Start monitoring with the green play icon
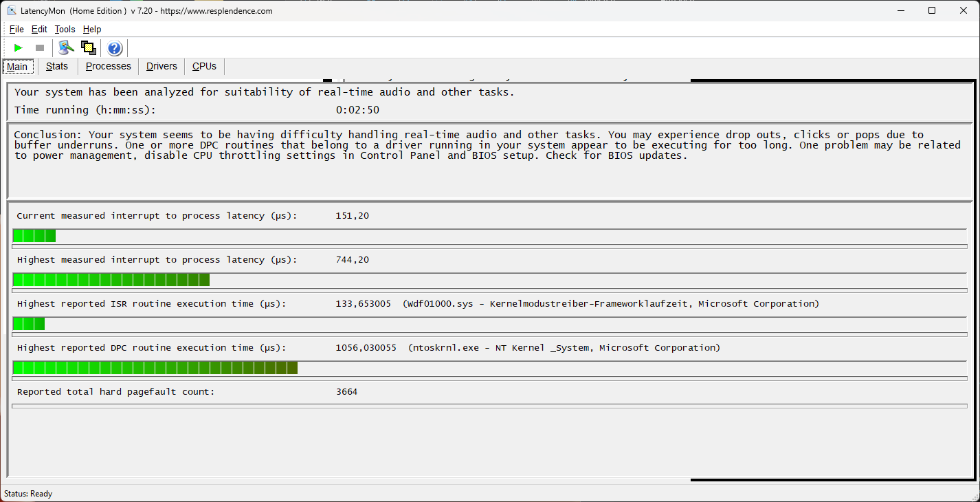The image size is (980, 502). 19,47
